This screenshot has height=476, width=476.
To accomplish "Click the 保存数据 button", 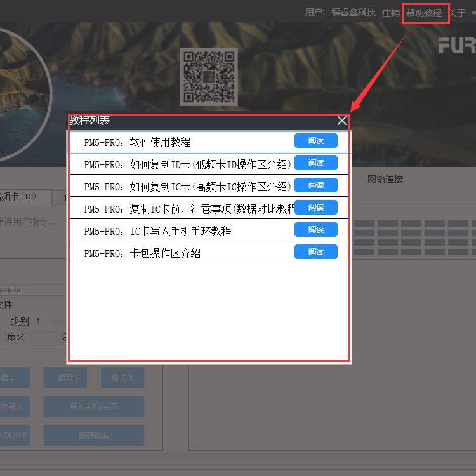I will (94, 435).
